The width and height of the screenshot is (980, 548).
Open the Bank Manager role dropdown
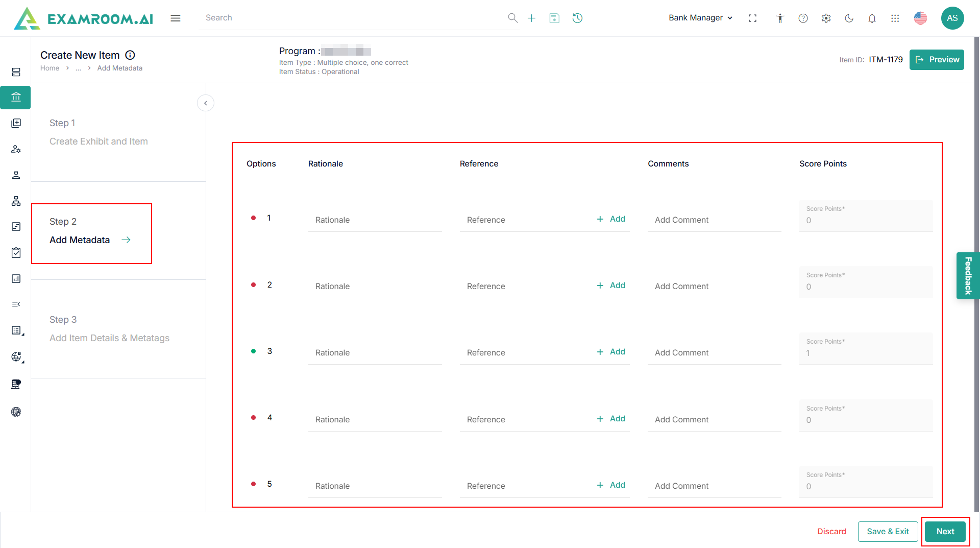pyautogui.click(x=700, y=18)
